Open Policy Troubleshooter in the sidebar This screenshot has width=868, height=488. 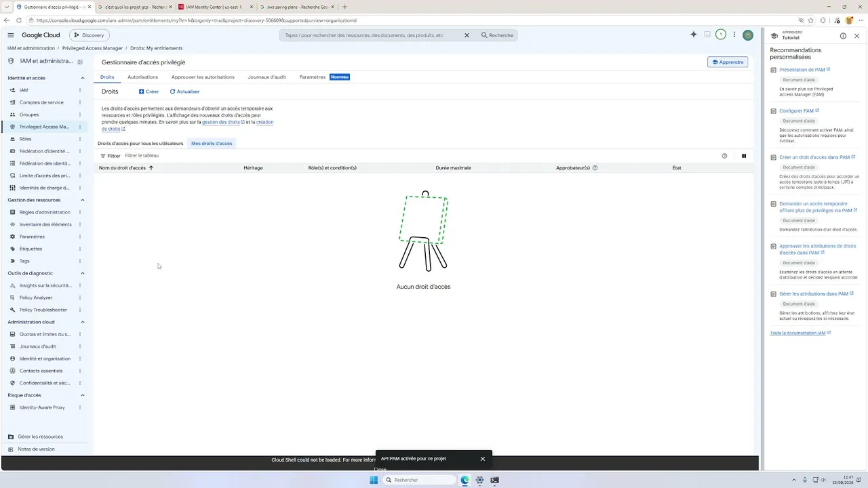pos(43,310)
